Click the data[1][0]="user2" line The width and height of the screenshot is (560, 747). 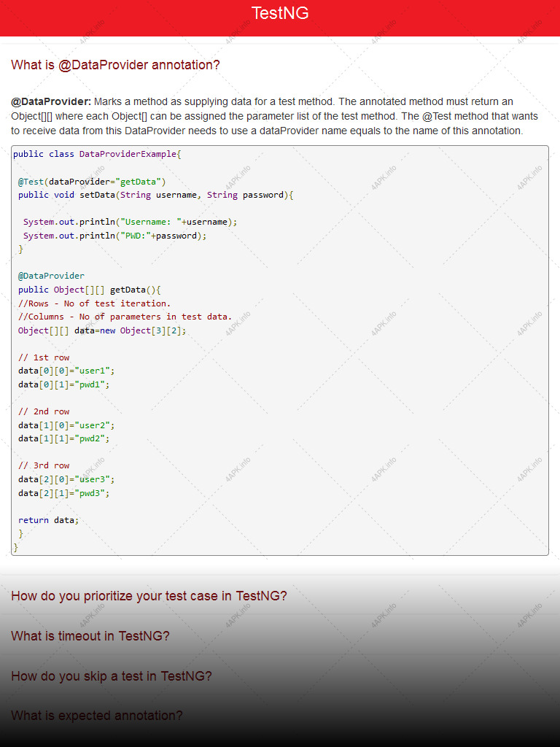tap(66, 425)
